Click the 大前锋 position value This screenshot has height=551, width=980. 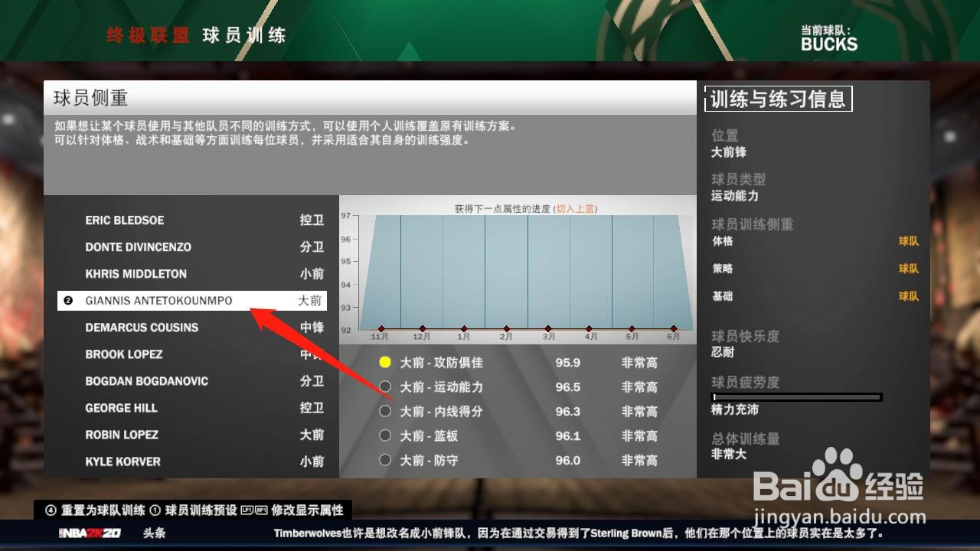pos(729,152)
